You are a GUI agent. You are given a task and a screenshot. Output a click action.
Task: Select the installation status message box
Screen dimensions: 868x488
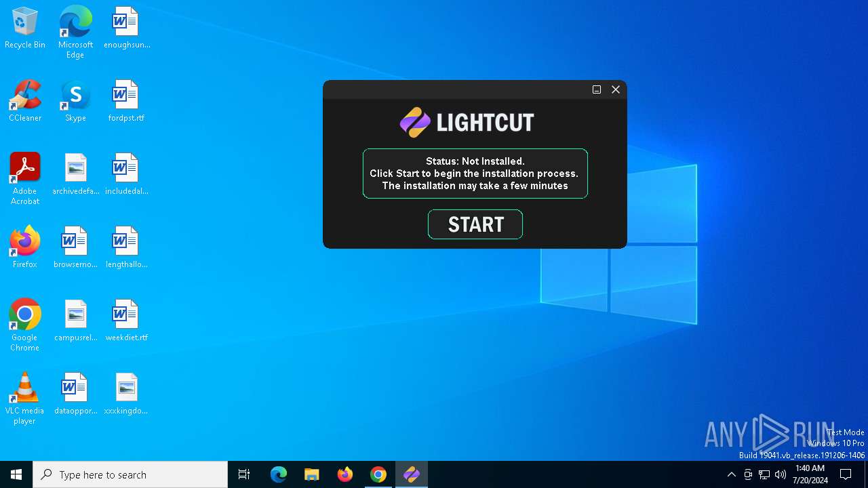475,174
